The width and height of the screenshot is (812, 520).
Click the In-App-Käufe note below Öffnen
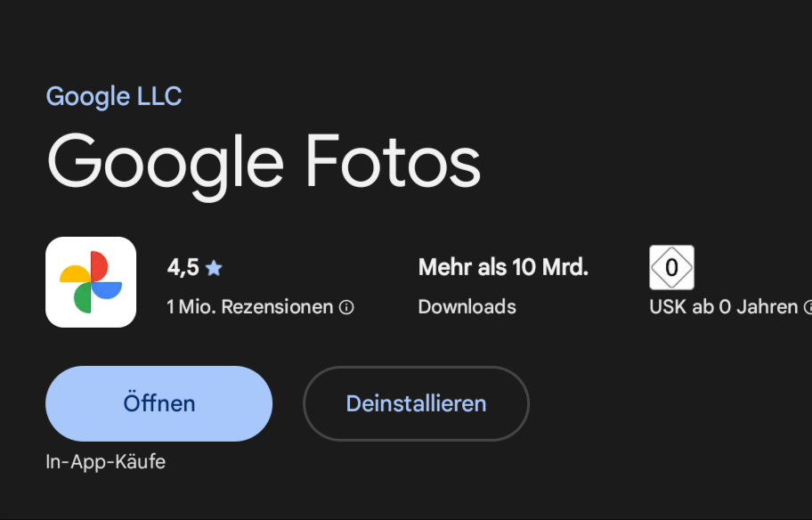click(105, 462)
